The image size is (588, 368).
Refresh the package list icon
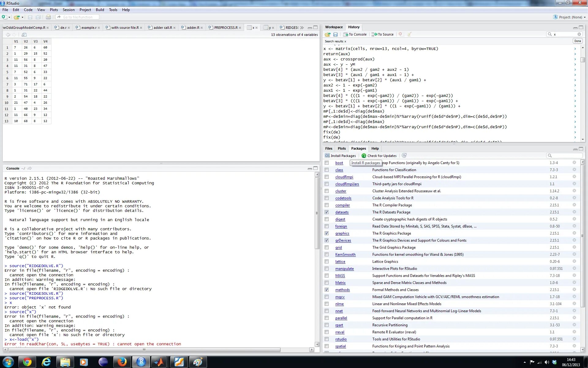(x=404, y=156)
